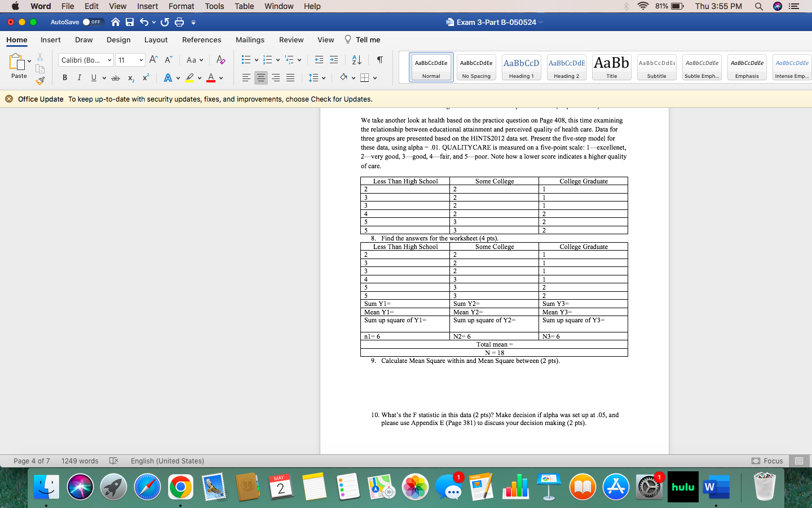Turn on AutoSave
Image resolution: width=812 pixels, height=508 pixels.
click(x=94, y=21)
